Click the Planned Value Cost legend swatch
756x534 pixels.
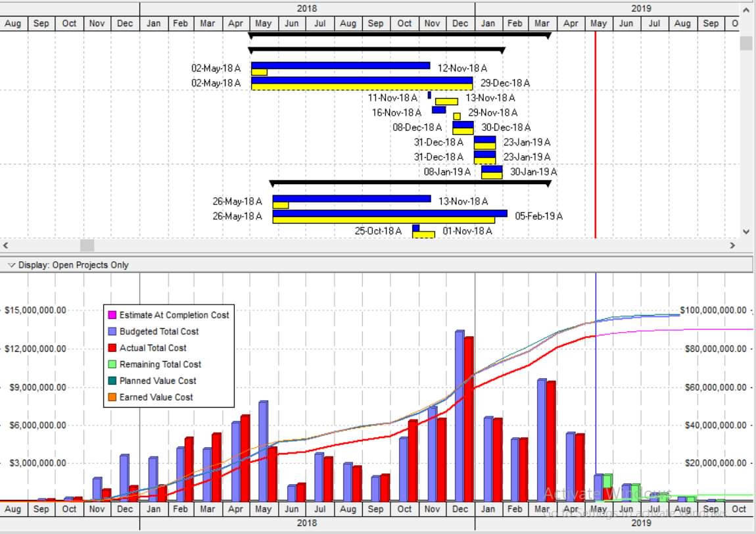tap(112, 381)
